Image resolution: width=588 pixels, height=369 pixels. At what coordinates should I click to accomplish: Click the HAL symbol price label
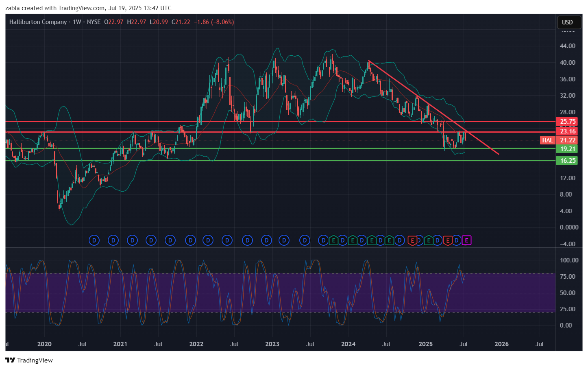pos(548,140)
